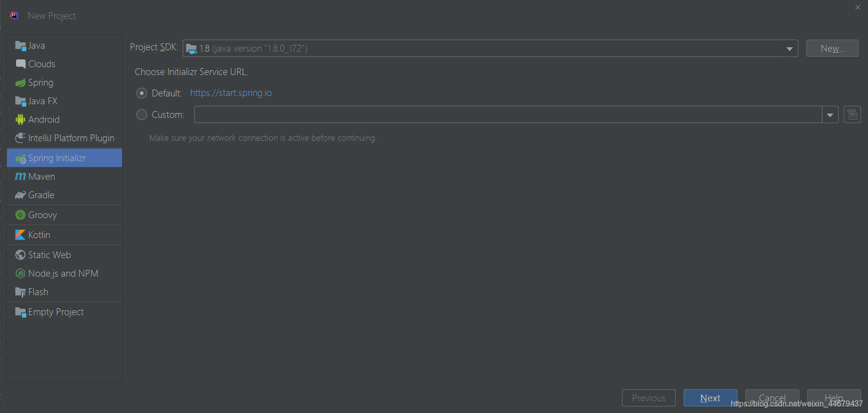This screenshot has height=413, width=868.
Task: Select Clouds in project type list
Action: coord(65,64)
